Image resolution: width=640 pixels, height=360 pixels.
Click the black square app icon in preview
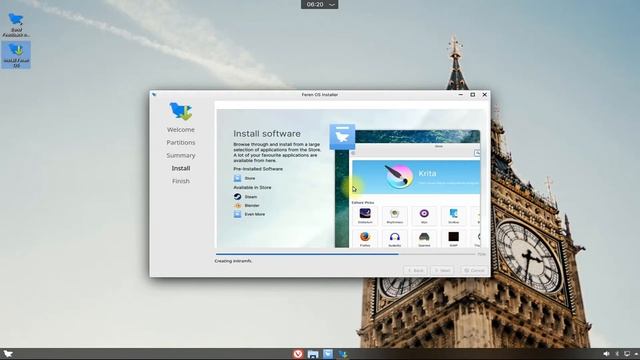[x=453, y=236]
